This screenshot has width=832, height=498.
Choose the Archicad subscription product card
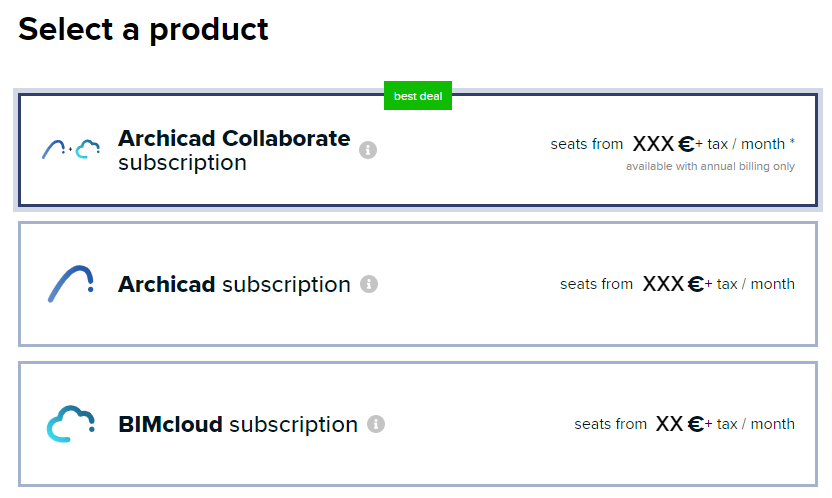[418, 284]
